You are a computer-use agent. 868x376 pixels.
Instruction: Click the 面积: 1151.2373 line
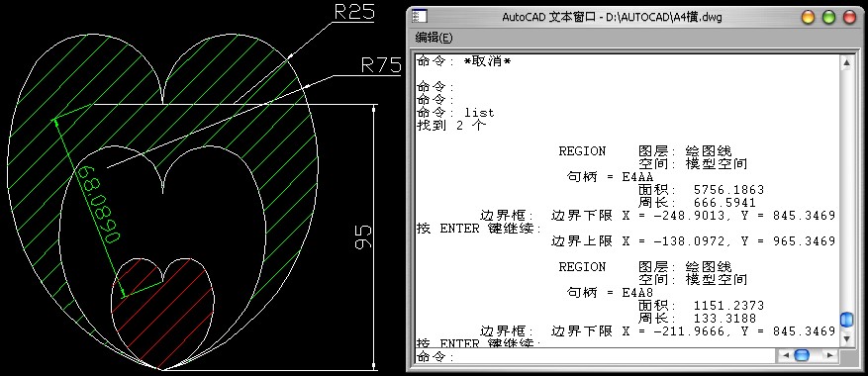[x=701, y=306]
